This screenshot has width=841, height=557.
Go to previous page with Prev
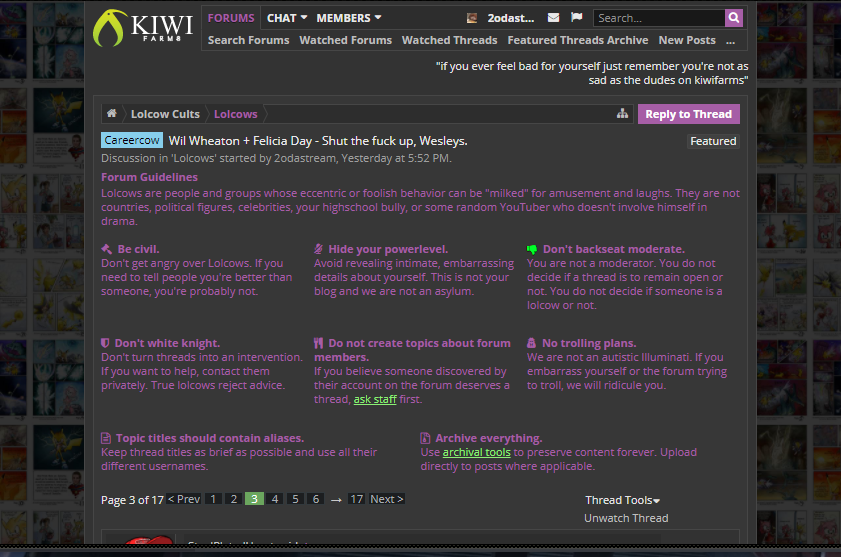184,499
